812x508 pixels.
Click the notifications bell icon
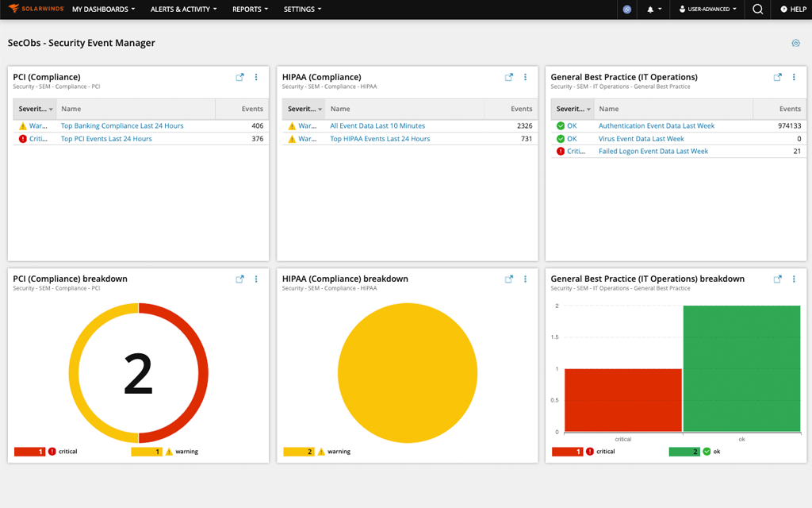coord(652,10)
